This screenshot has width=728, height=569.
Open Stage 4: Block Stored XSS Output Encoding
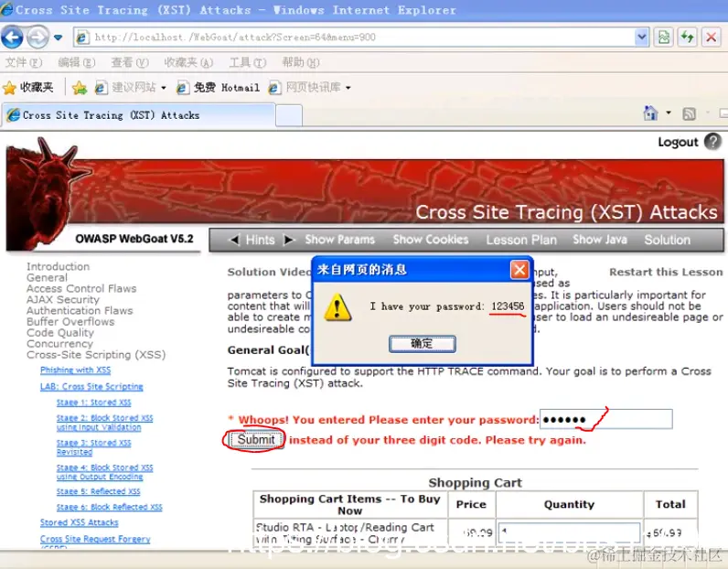click(104, 472)
